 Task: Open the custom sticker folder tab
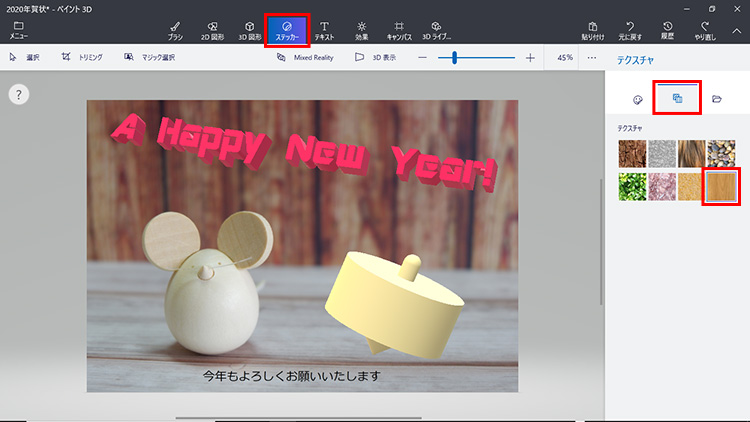click(x=717, y=99)
